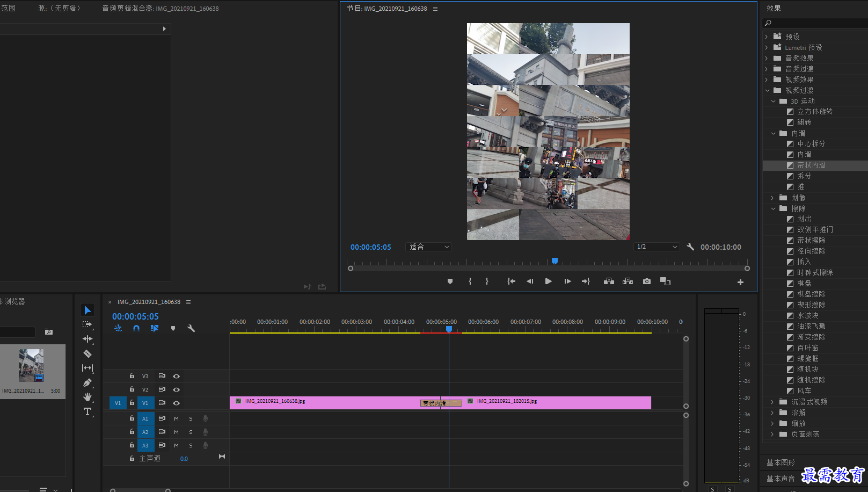
Task: Click the Play button in Program monitor
Action: tap(548, 281)
